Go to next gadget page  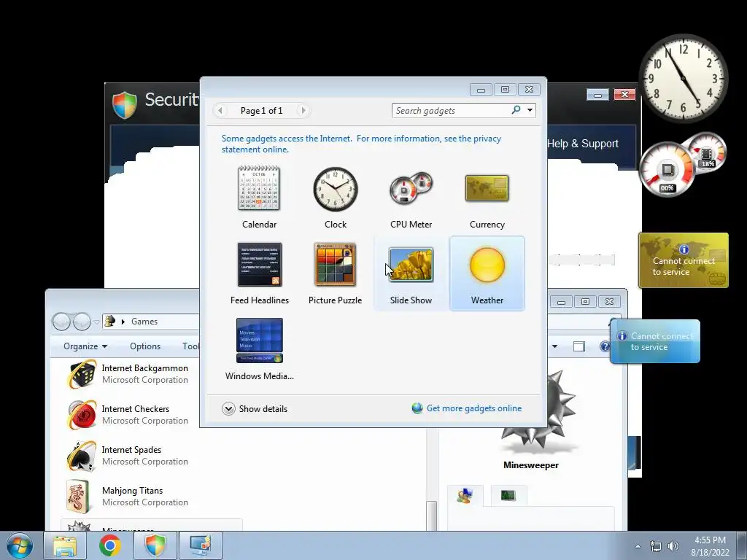pyautogui.click(x=303, y=111)
